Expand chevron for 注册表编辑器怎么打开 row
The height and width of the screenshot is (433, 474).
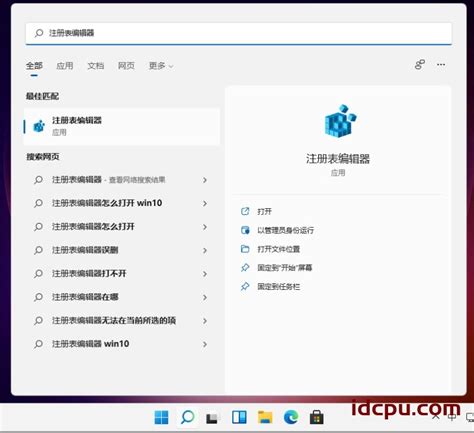coord(205,227)
